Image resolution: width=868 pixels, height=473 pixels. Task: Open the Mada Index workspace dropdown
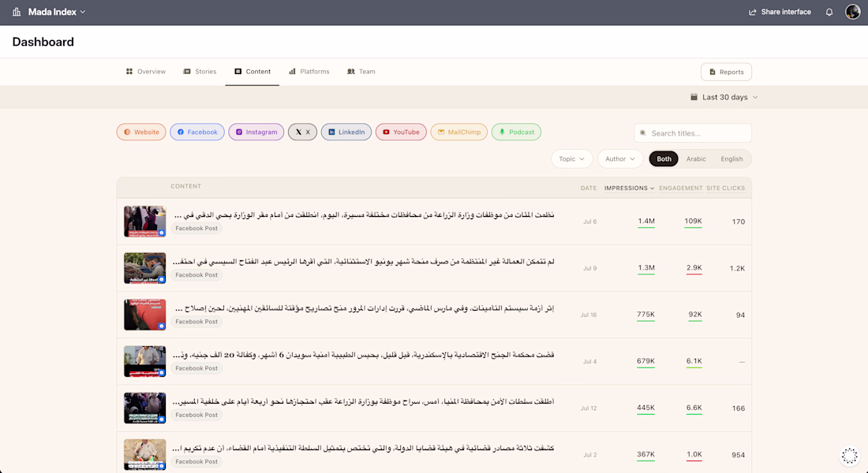tap(57, 12)
